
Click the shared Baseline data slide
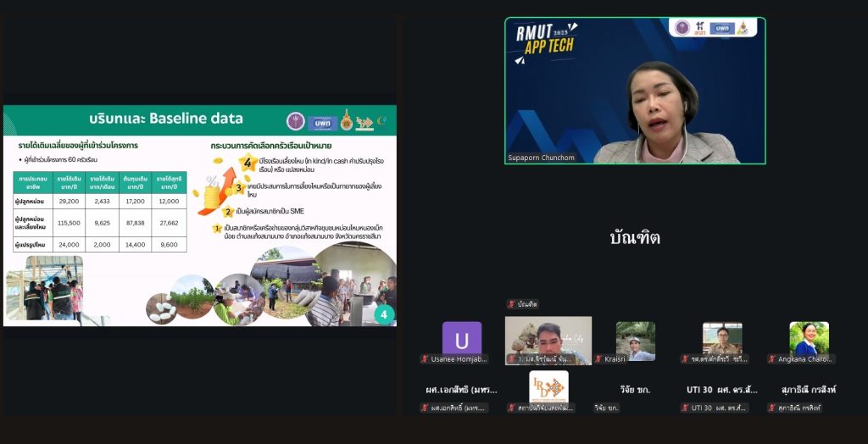click(x=199, y=215)
